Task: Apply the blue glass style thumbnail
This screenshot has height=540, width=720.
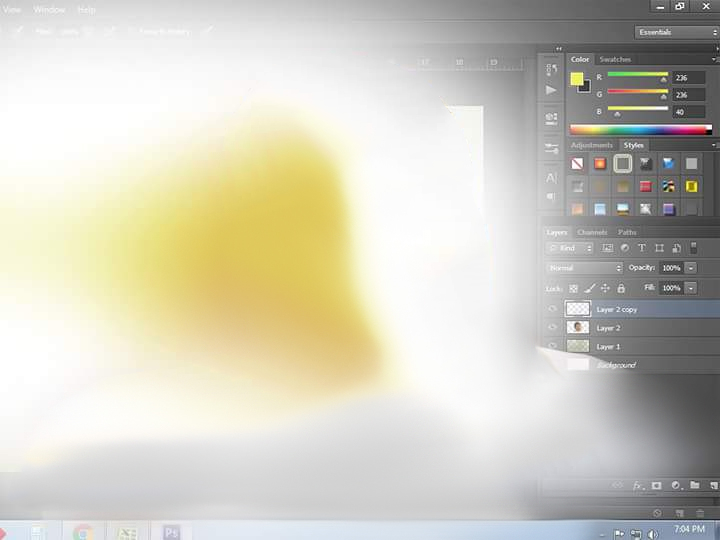Action: click(x=668, y=163)
